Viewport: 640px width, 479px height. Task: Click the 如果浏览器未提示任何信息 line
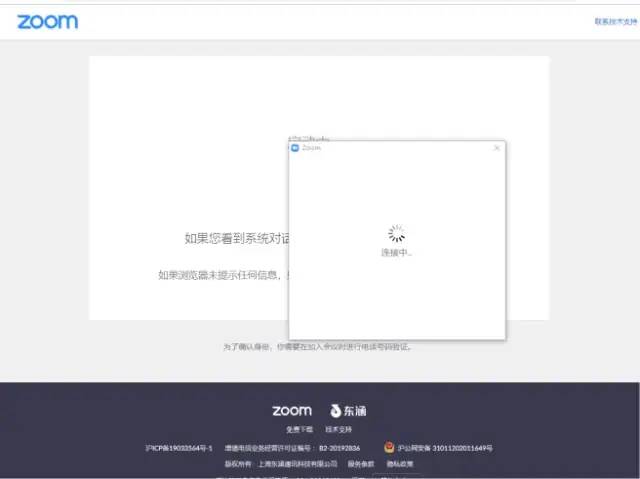pos(223,275)
